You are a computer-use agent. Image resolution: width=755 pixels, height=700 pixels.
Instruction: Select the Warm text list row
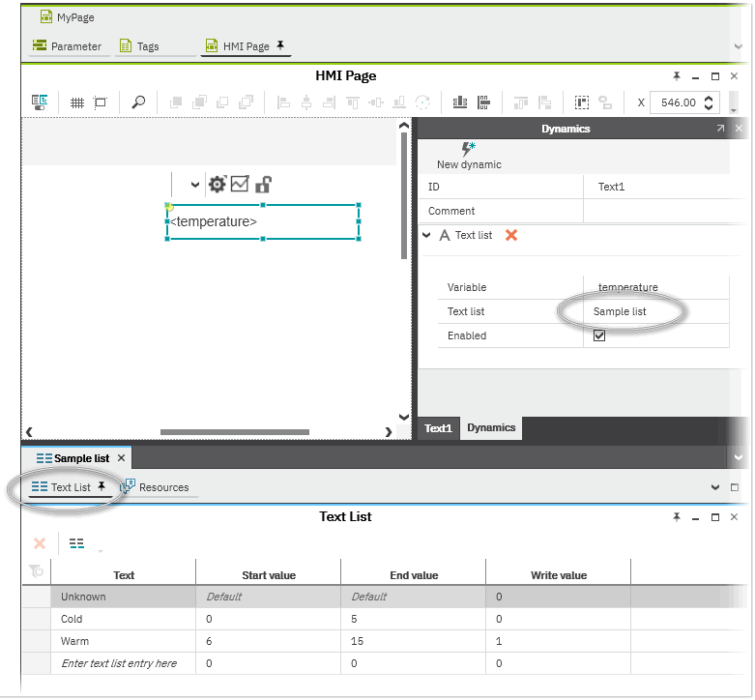point(74,641)
